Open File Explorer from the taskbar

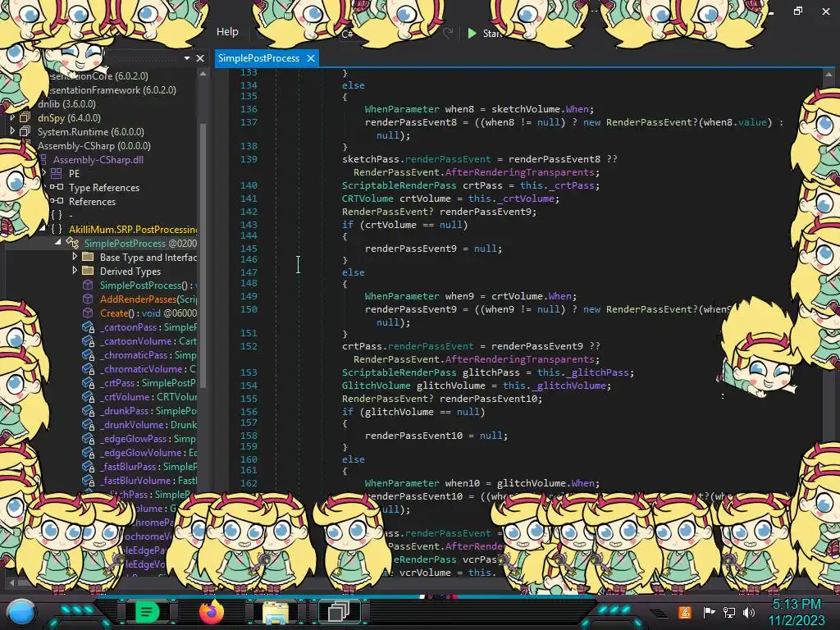click(276, 612)
